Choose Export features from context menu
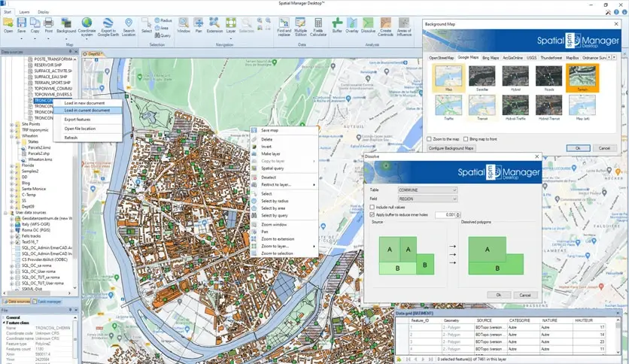Viewport: 629px width, 364px height. [77, 120]
